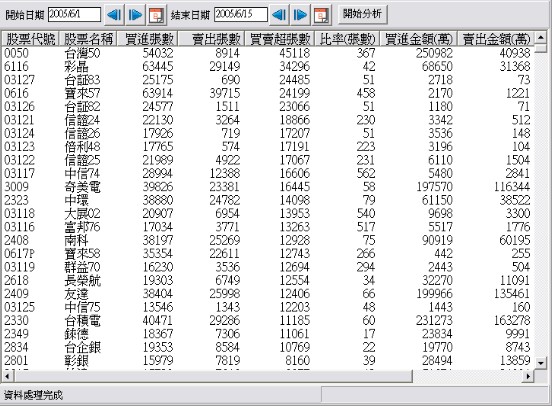This screenshot has height=406, width=552.
Task: Select stock name 長榮航
Action: 82,281
